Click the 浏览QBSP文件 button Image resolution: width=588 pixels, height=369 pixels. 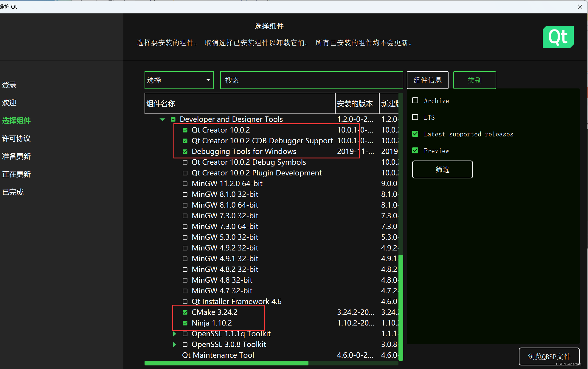(549, 356)
